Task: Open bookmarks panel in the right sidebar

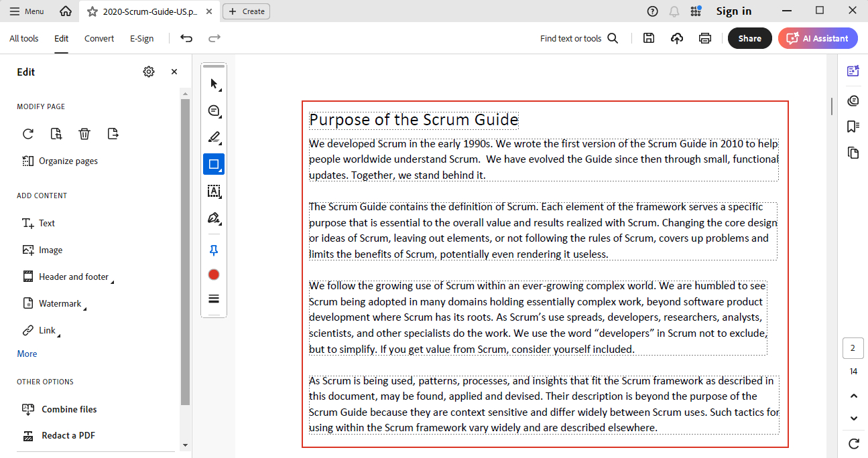Action: (x=853, y=127)
